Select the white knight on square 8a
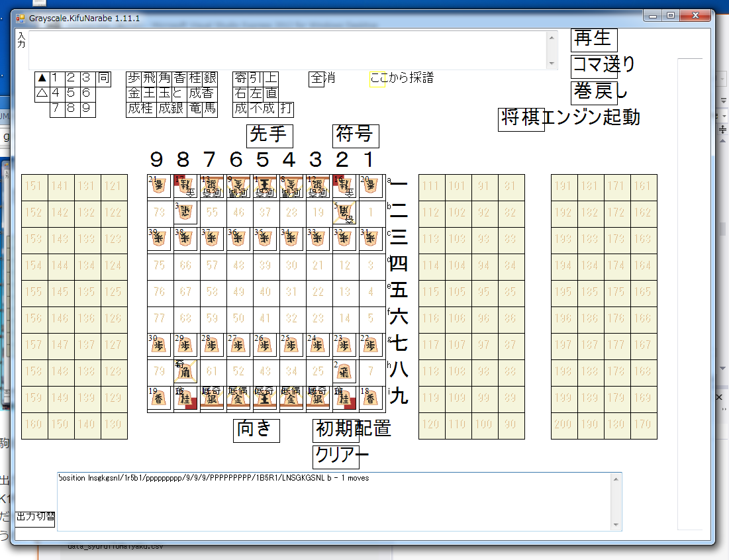The width and height of the screenshot is (729, 560). tap(185, 186)
